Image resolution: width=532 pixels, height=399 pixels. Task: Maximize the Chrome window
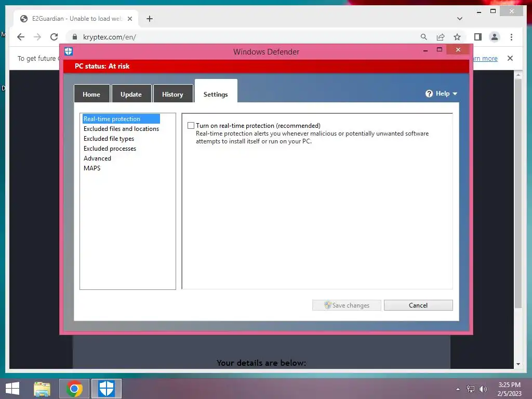pos(493,11)
